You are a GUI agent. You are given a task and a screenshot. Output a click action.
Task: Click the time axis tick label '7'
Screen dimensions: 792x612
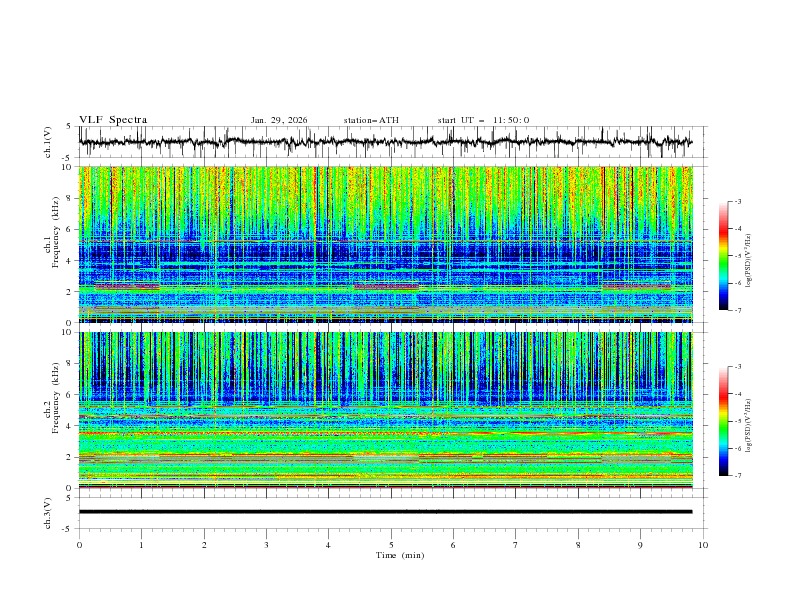point(516,545)
